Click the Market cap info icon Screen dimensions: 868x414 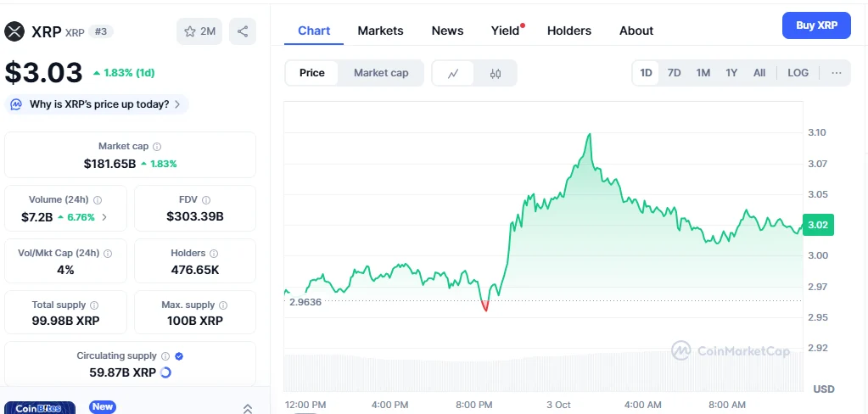coord(157,147)
